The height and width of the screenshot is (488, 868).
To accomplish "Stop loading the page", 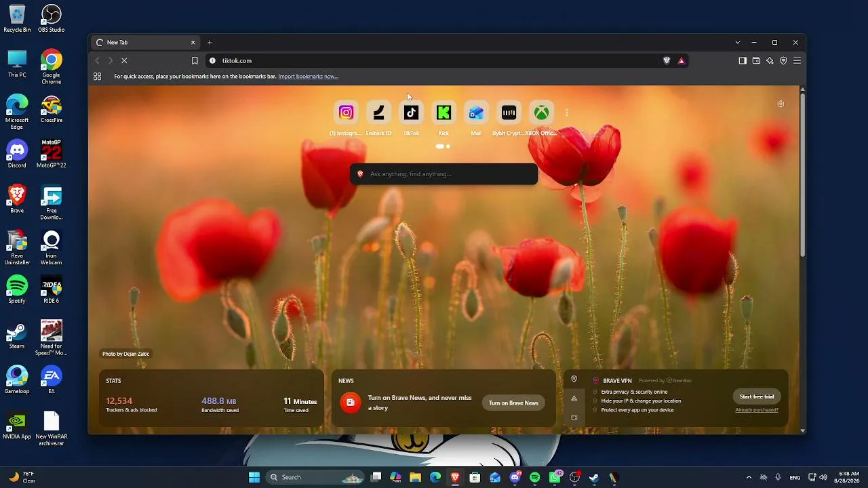I will click(x=124, y=60).
